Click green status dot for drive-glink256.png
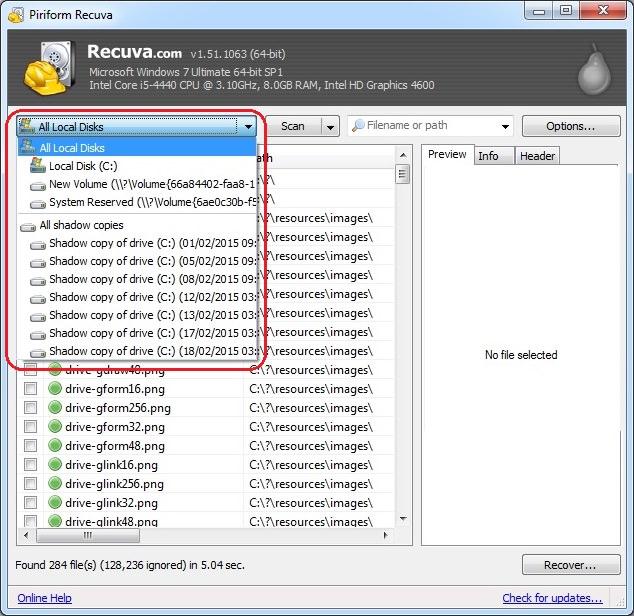Viewport: 634px width, 616px height. (55, 483)
